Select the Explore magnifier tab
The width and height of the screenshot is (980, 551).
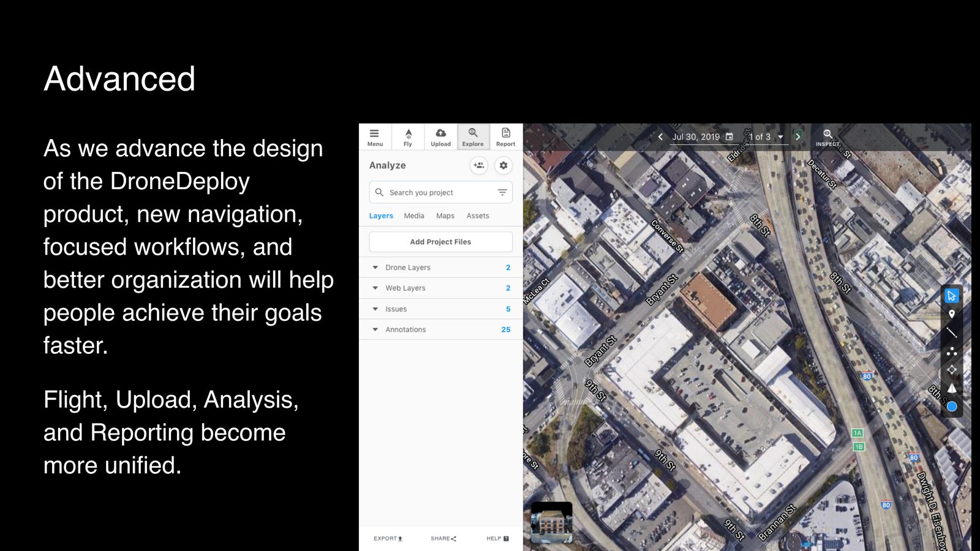(473, 137)
